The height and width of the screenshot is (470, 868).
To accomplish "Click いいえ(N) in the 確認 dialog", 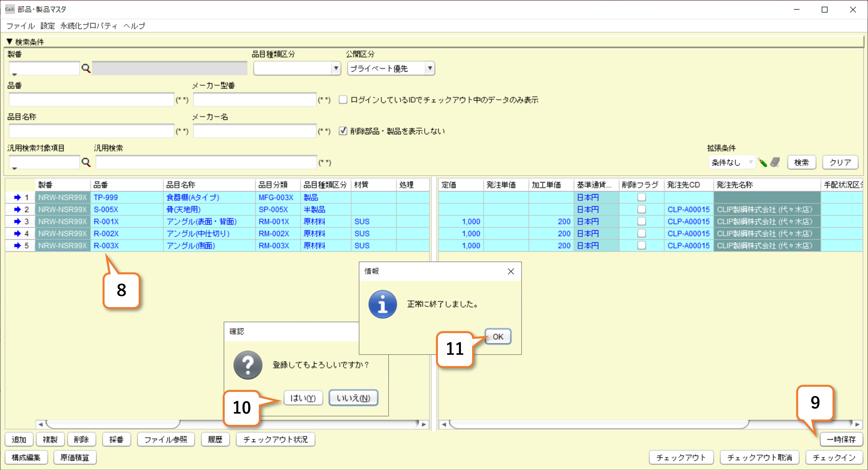I will (x=354, y=398).
